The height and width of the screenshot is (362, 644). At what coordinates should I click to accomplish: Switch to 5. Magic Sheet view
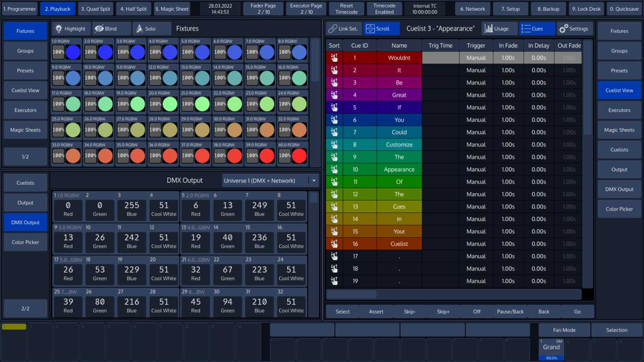point(172,9)
